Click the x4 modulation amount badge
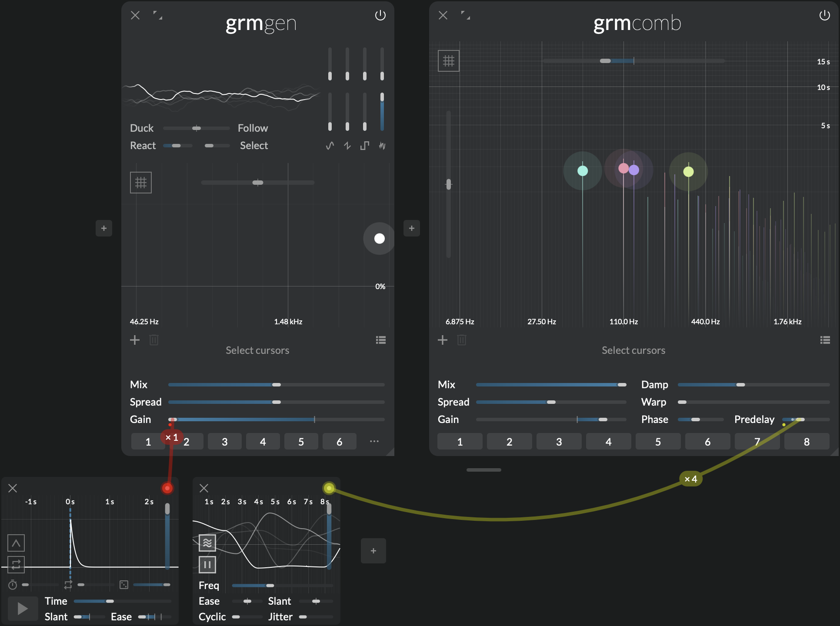This screenshot has height=626, width=840. click(690, 479)
